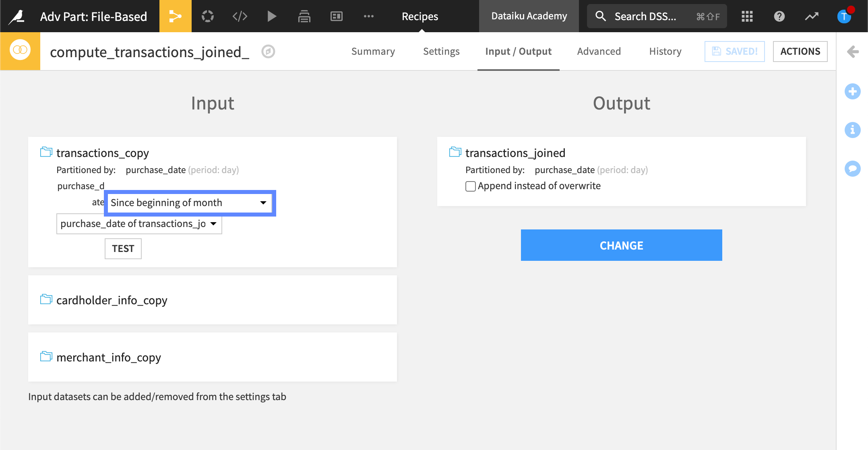The image size is (868, 450).
Task: Click the circular datasets icon in navbar
Action: (207, 16)
